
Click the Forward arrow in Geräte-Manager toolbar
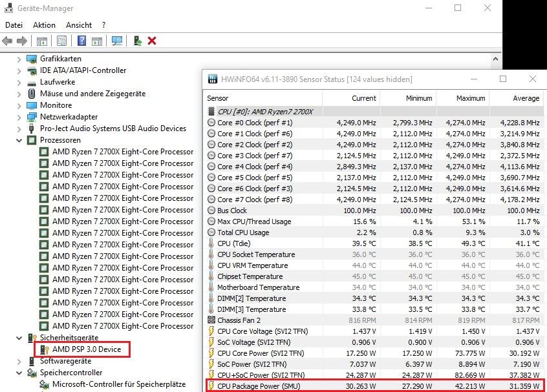pos(22,41)
